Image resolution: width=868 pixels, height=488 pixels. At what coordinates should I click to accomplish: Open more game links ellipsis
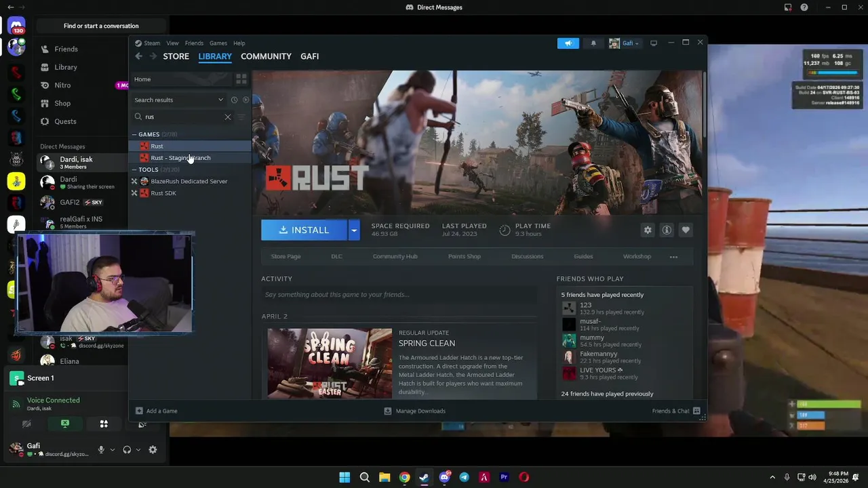click(x=673, y=257)
